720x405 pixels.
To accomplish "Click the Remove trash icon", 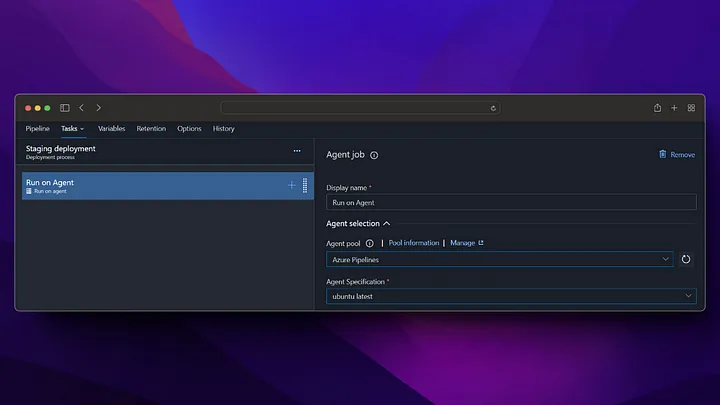I will coord(663,154).
